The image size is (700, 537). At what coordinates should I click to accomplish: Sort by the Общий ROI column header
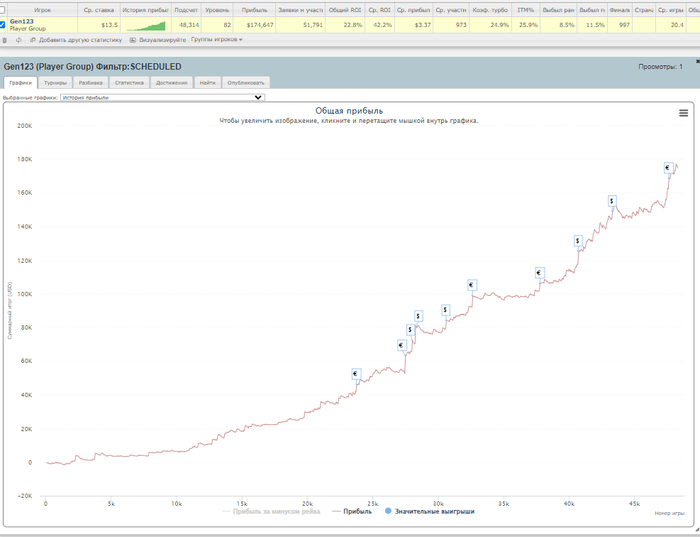pos(345,10)
